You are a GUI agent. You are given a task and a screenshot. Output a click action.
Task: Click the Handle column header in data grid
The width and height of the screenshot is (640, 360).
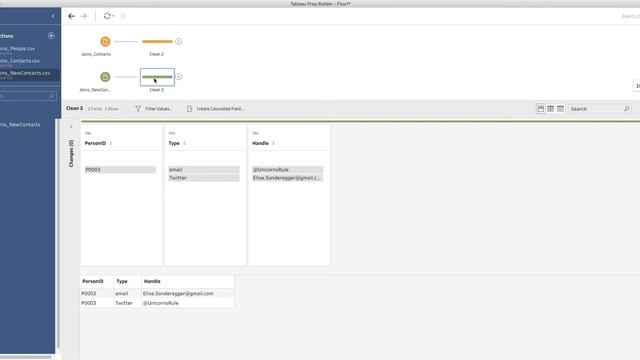[188, 282]
